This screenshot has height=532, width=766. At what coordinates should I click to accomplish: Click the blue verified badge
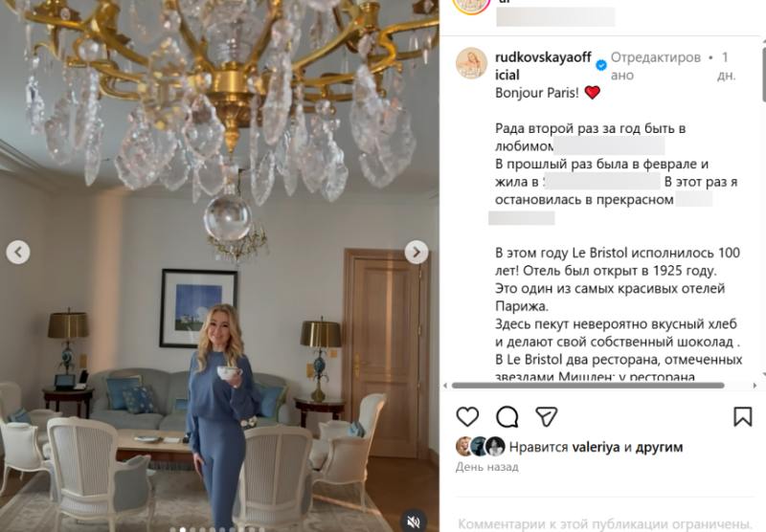pyautogui.click(x=601, y=65)
